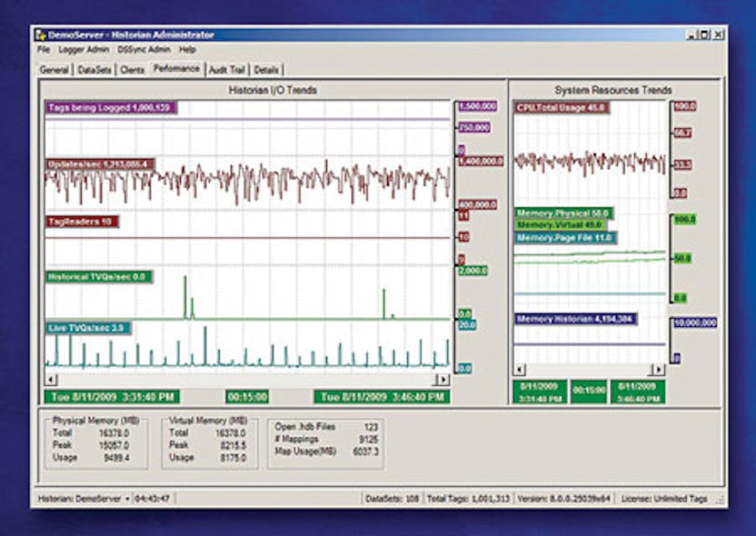Click the 33.3 CPU axis value
This screenshot has width=756, height=536.
pyautogui.click(x=682, y=164)
